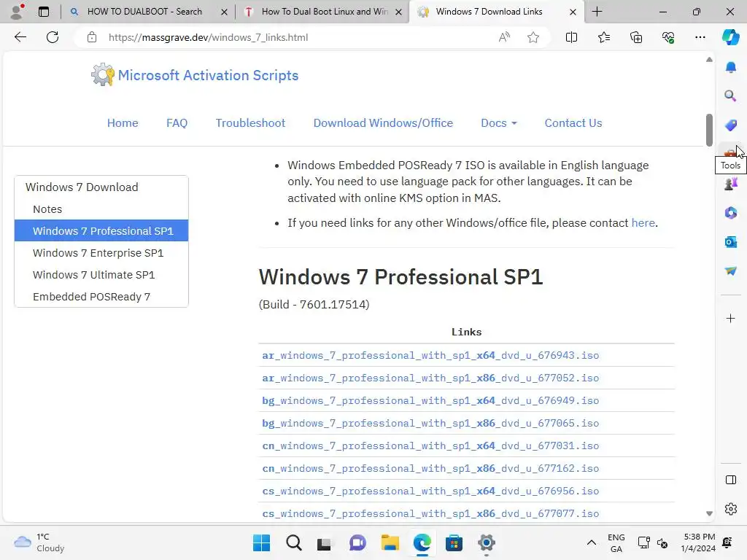The height and width of the screenshot is (560, 747).
Task: Click the page vertical scrollbar thumb
Action: click(x=709, y=130)
